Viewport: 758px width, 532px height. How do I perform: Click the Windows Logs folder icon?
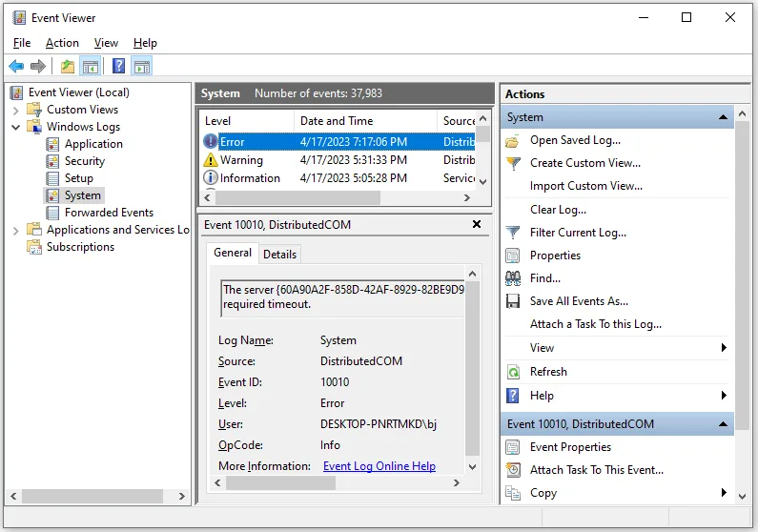(34, 127)
